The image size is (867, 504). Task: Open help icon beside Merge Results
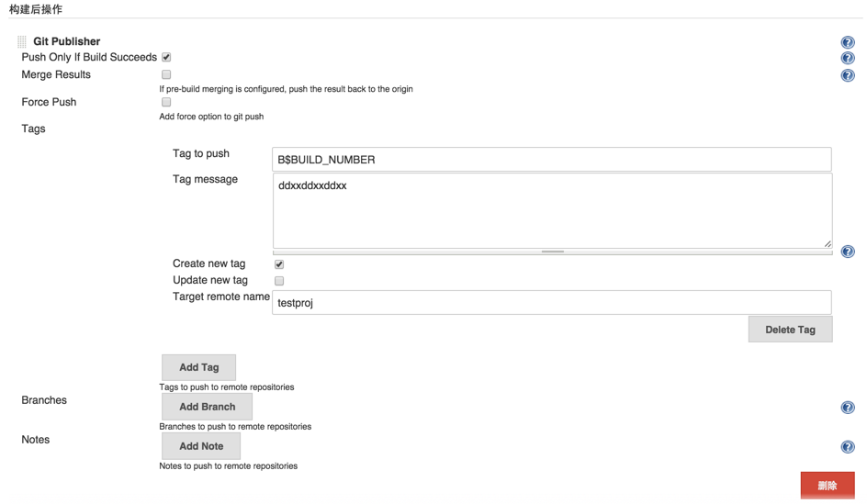click(847, 75)
